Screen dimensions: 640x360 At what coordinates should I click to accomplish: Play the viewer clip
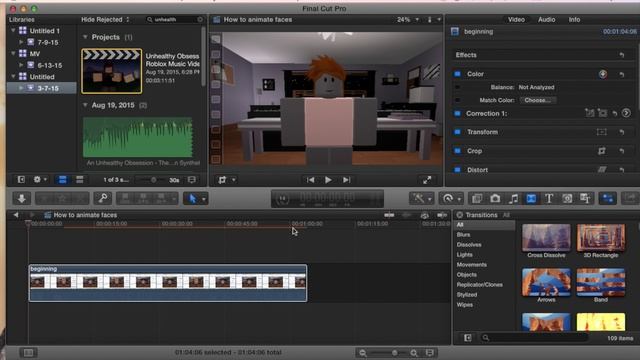(328, 180)
